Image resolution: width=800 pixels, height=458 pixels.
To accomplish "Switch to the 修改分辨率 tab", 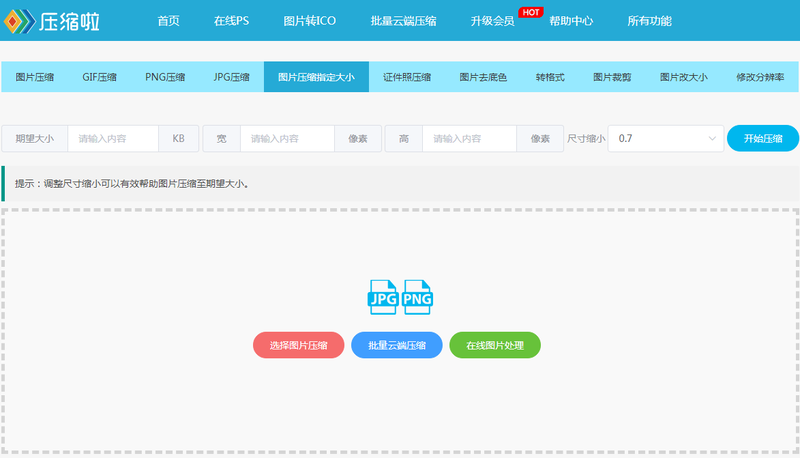I will pyautogui.click(x=760, y=77).
